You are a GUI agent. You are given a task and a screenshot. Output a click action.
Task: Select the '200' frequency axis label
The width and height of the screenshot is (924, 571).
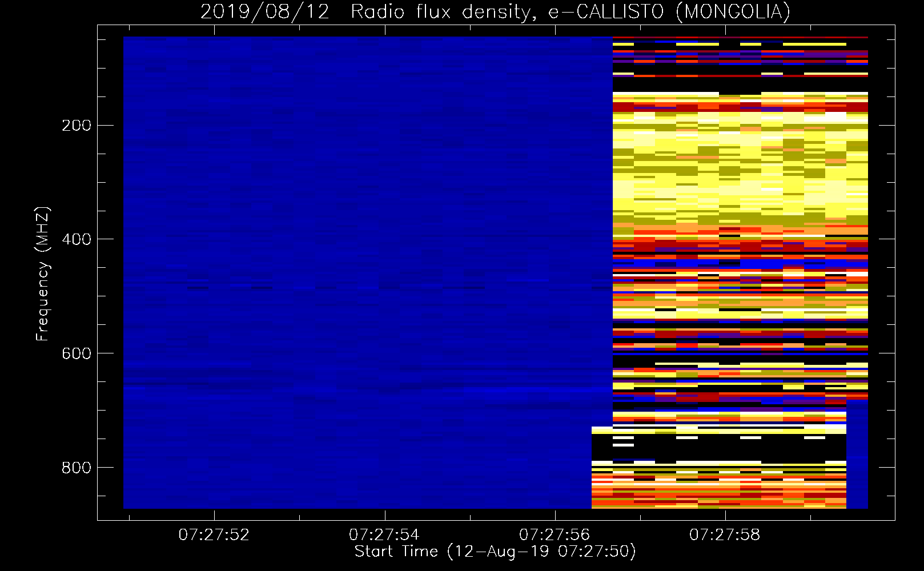tap(77, 126)
